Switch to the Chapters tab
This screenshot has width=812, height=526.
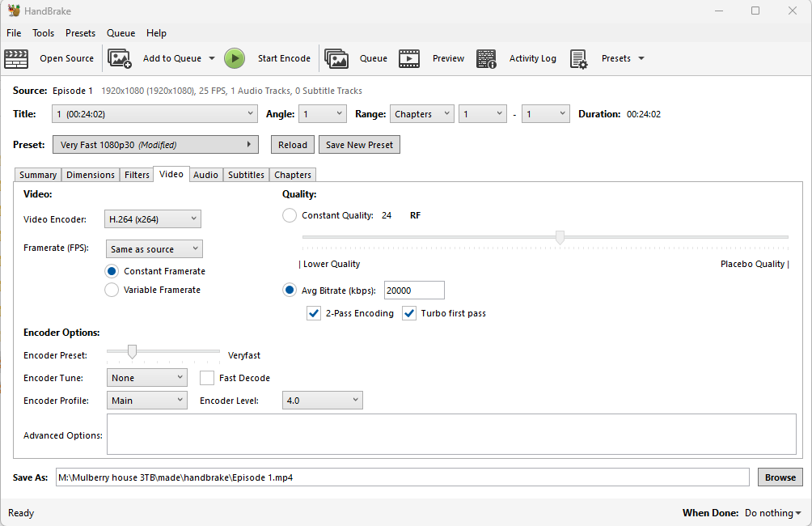[293, 175]
